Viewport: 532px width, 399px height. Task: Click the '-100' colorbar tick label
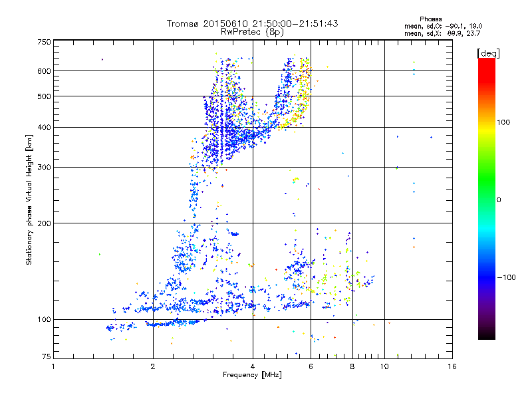[506, 277]
